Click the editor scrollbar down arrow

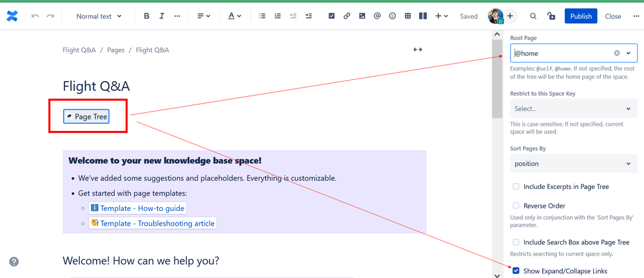tap(497, 275)
